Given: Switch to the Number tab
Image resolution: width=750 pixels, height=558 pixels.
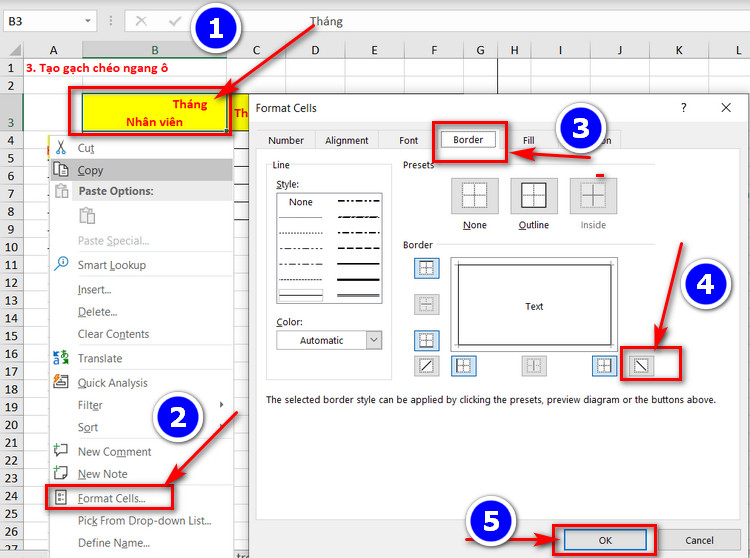Looking at the screenshot, I should pos(286,140).
